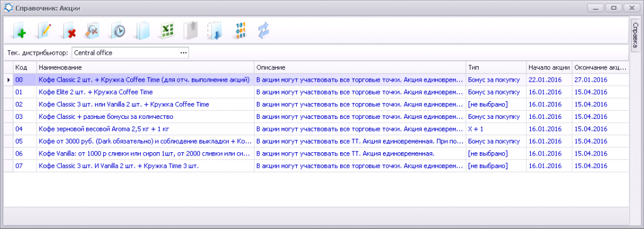Click the delete record red X icon
Image resolution: width=644 pixels, height=229 pixels.
tap(69, 31)
